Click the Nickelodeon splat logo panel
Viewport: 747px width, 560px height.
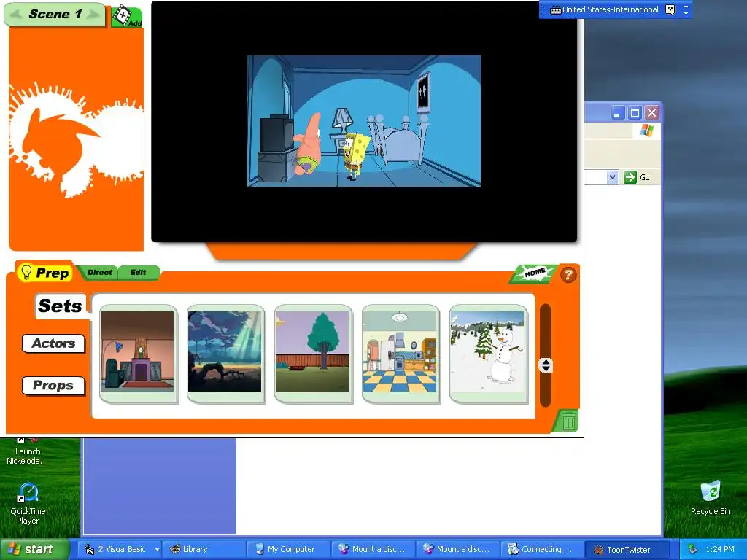pos(76,139)
